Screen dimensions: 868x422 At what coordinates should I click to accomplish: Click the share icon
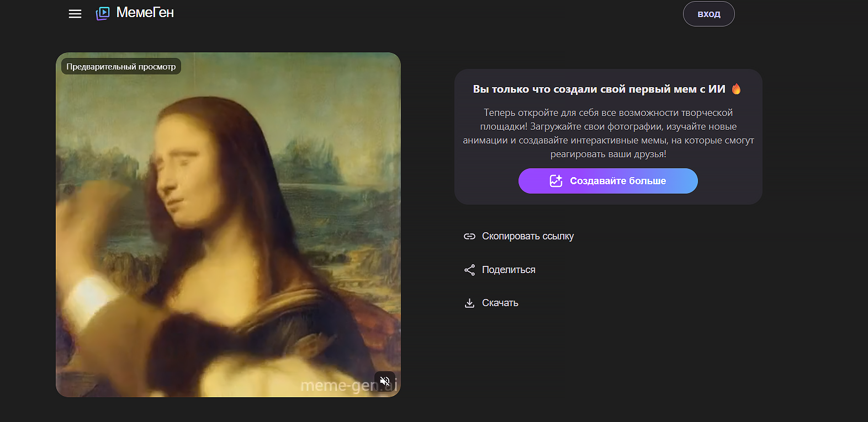point(469,270)
